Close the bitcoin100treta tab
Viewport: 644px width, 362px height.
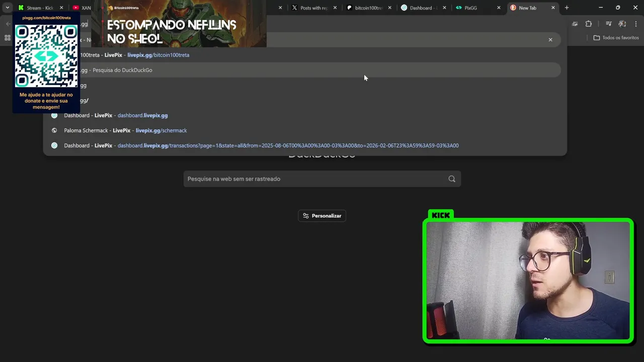pos(389,8)
